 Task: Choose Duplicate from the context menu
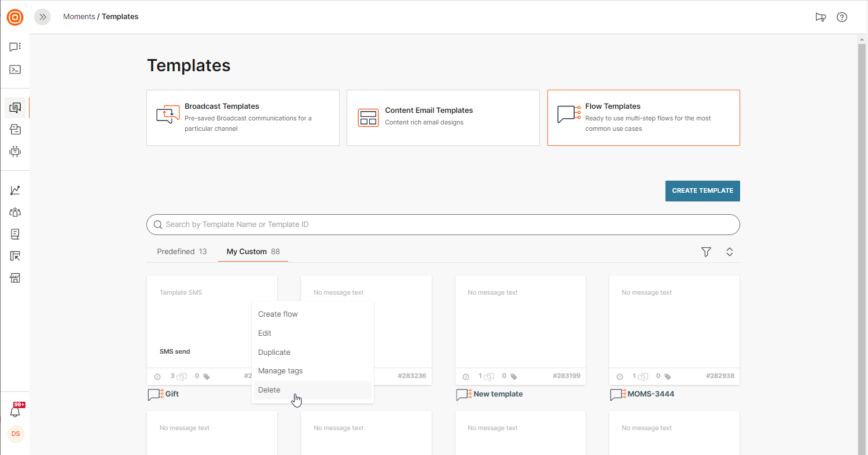pyautogui.click(x=274, y=352)
